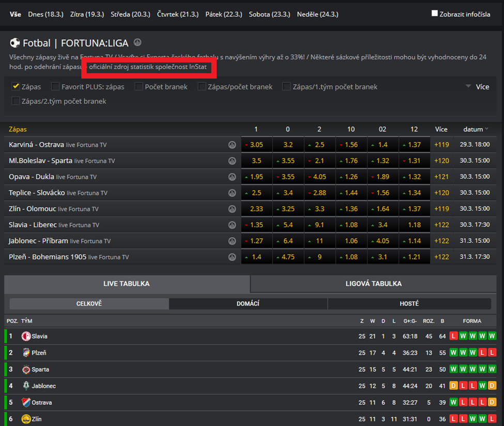This screenshot has height=426, width=504.
Task: Click the Jablonec team logo in table
Action: pyautogui.click(x=26, y=386)
